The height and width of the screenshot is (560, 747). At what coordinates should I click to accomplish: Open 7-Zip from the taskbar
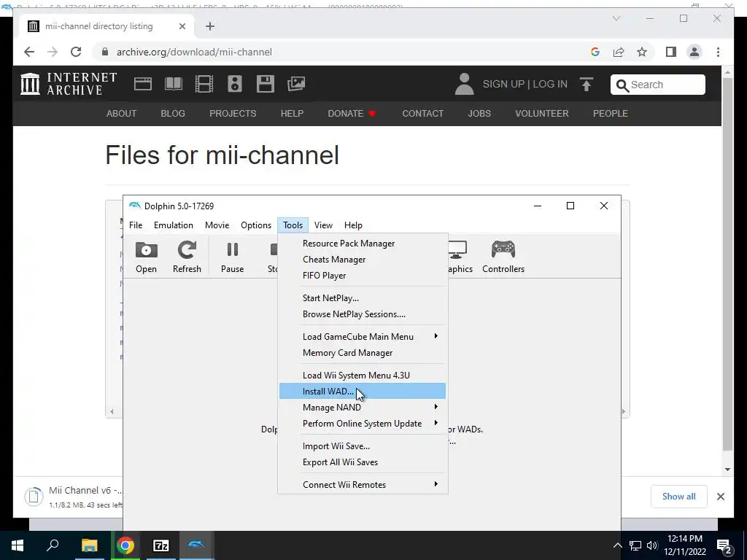[x=161, y=545]
